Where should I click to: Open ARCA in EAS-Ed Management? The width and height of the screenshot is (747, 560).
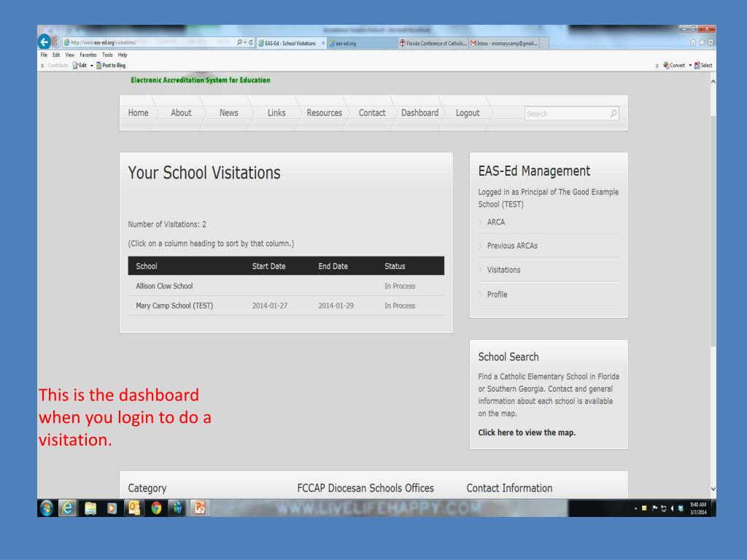[x=495, y=222]
